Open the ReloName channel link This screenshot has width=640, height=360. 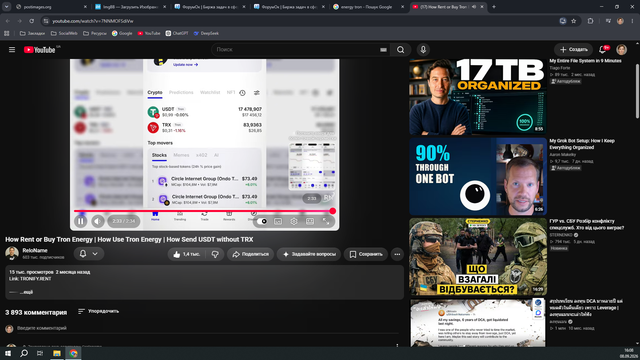point(35,251)
